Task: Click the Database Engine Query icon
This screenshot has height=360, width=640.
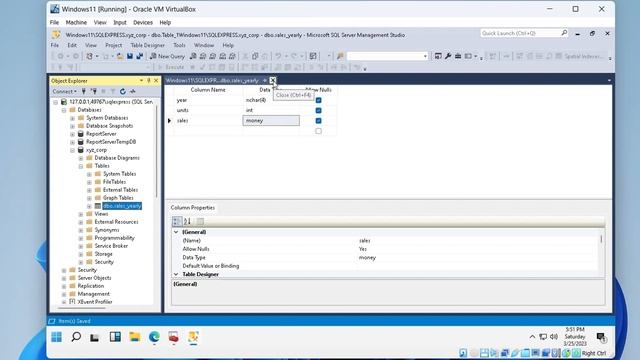Action: pos(193,56)
